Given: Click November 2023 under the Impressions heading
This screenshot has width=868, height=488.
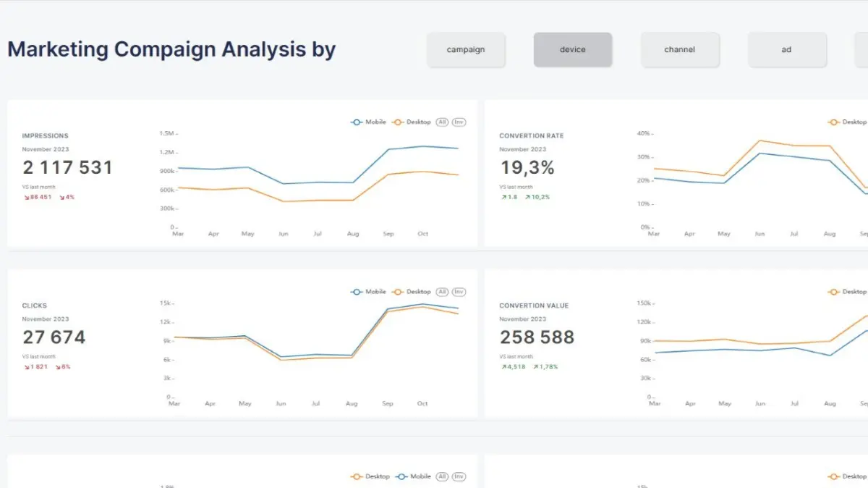Looking at the screenshot, I should coord(46,149).
